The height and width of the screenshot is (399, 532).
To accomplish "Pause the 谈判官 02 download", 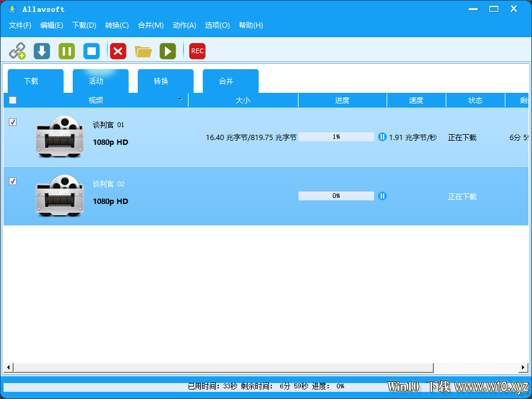I will [382, 196].
